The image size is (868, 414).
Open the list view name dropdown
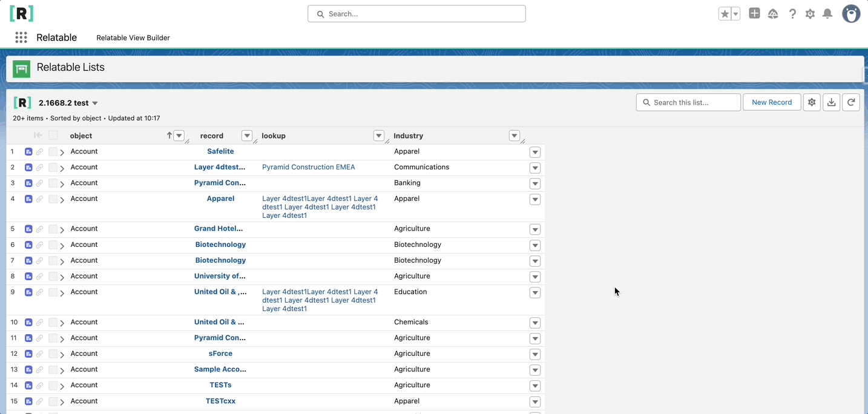(x=95, y=103)
